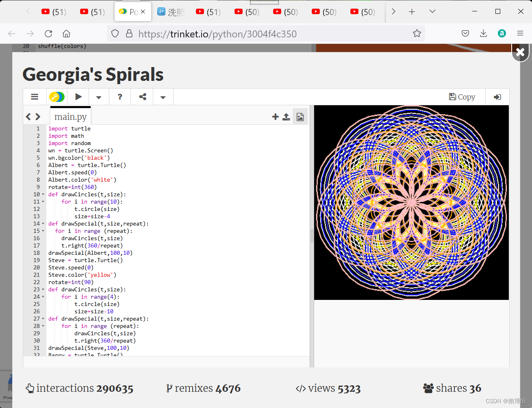Run the Georgia's Spirals trinket code
532x408 pixels.
tap(78, 97)
